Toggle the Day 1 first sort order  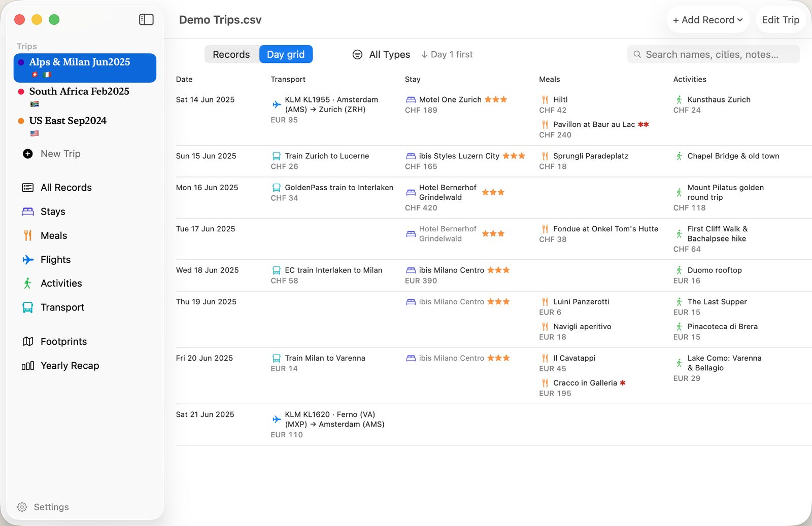point(447,54)
